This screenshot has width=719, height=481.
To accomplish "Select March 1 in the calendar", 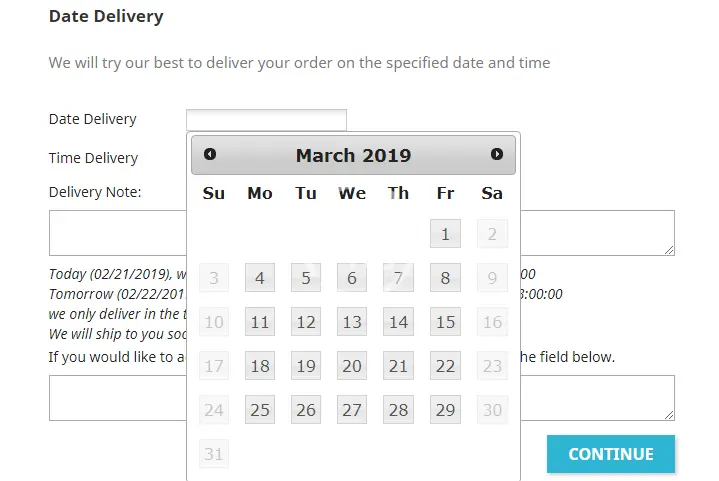I will click(445, 235).
